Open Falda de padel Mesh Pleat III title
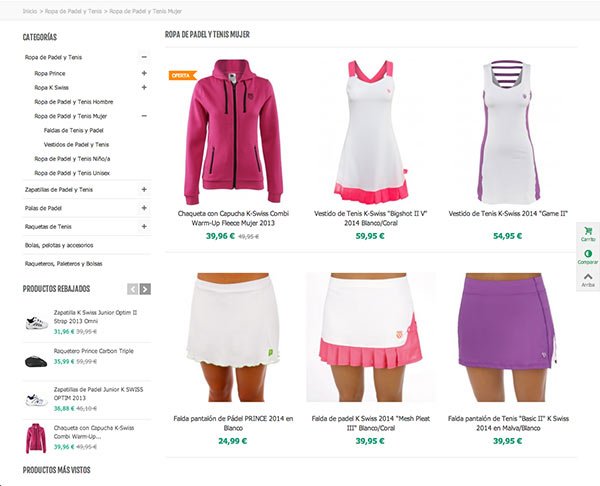The height and width of the screenshot is (486, 600). [370, 423]
